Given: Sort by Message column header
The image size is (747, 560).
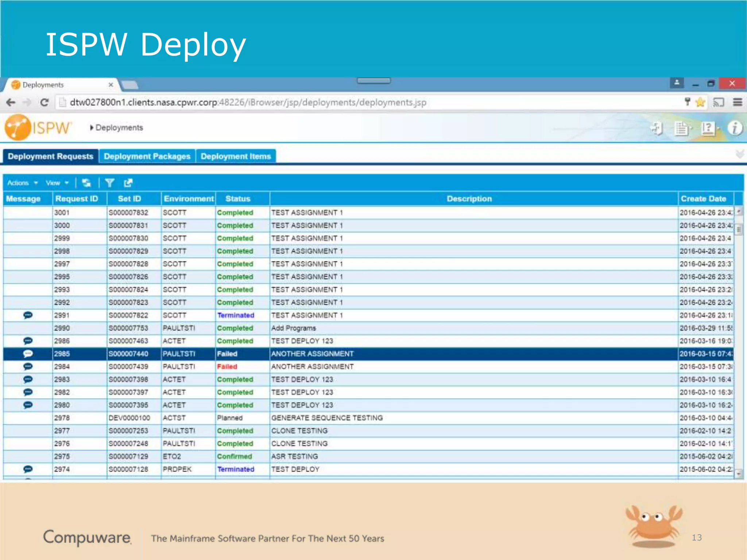Looking at the screenshot, I should point(28,199).
